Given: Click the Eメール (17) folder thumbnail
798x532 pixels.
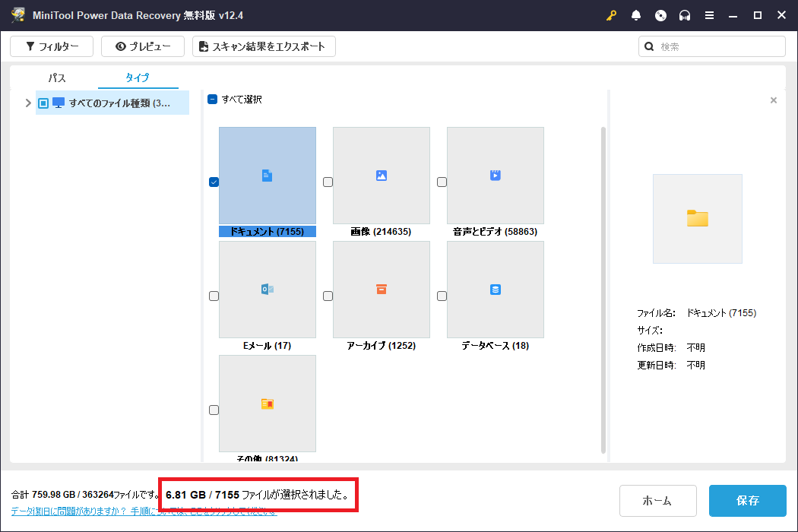Looking at the screenshot, I should [x=268, y=290].
